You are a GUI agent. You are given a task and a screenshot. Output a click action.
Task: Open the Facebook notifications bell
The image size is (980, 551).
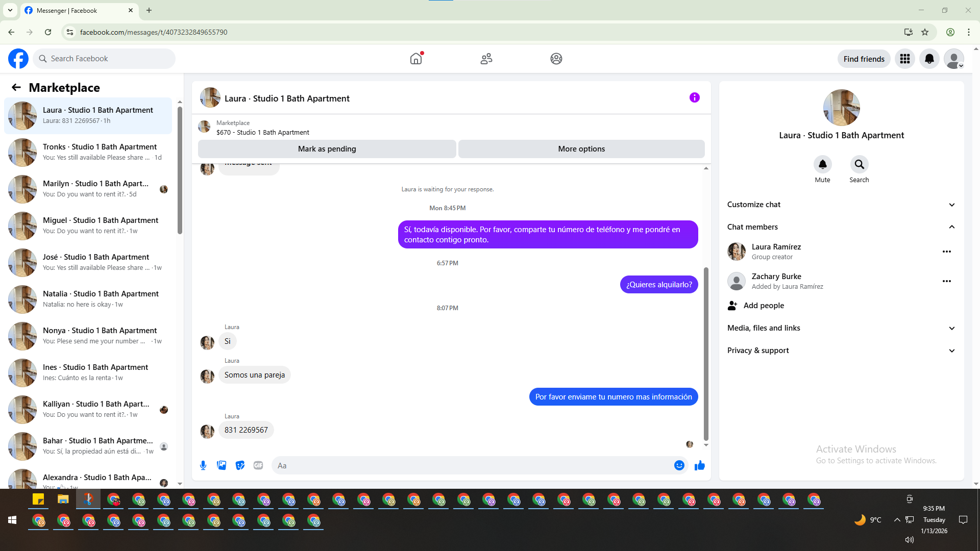tap(929, 59)
